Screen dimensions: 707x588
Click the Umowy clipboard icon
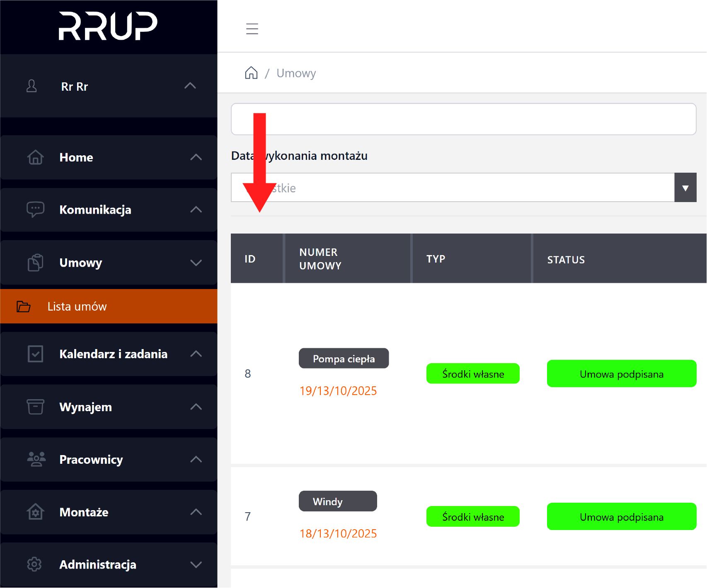[x=35, y=263]
